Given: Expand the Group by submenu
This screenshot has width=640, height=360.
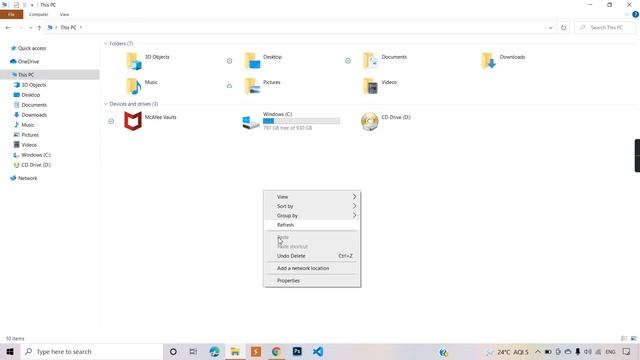Looking at the screenshot, I should point(312,216).
